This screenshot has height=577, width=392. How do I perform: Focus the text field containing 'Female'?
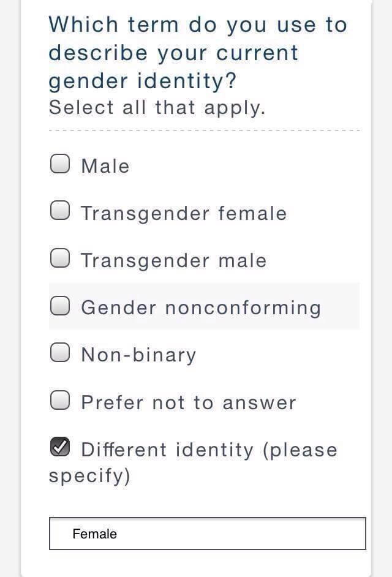(x=184, y=534)
